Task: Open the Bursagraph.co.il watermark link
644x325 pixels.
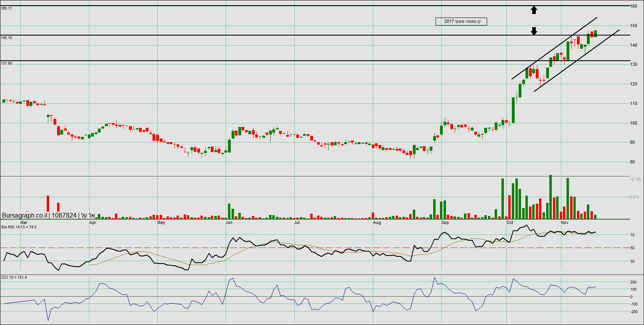Action: (24, 216)
